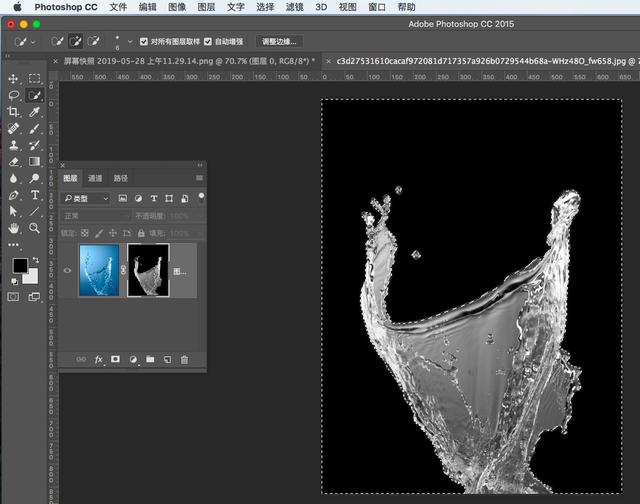The image size is (640, 504).
Task: Open the 滤镜 menu
Action: [x=294, y=7]
